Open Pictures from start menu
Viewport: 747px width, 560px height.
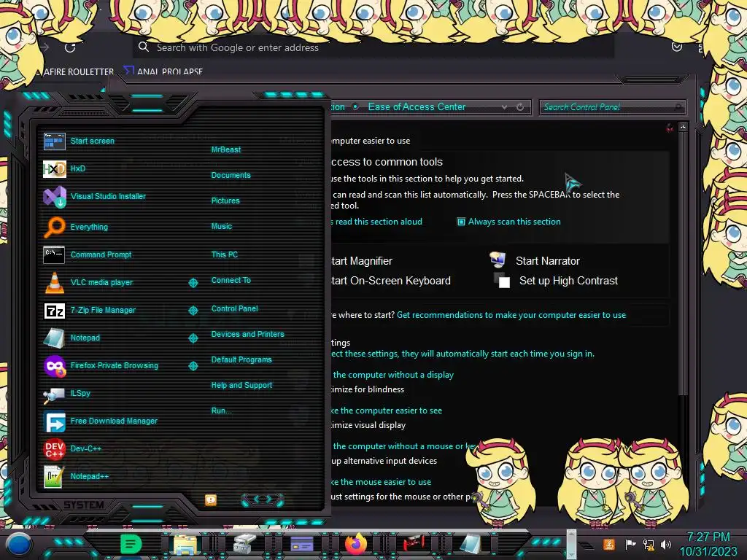click(225, 201)
